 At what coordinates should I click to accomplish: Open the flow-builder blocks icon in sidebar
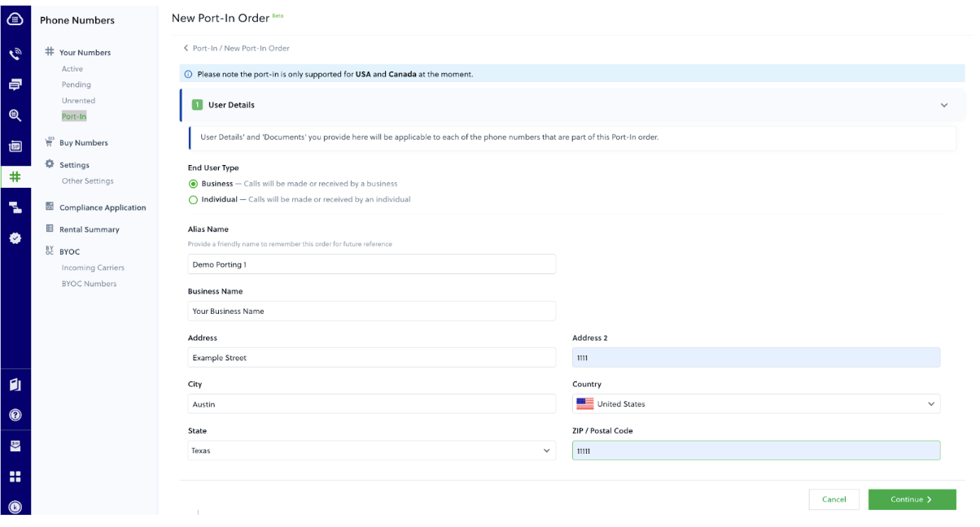[x=15, y=207]
